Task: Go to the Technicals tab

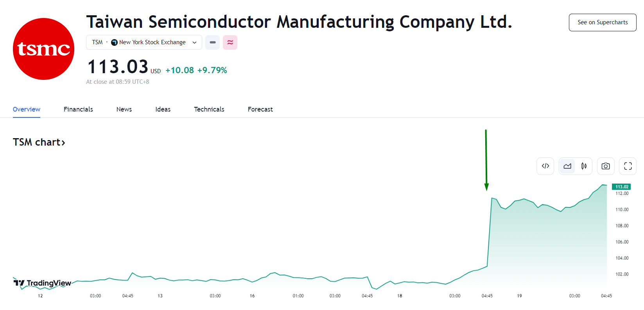Action: pyautogui.click(x=209, y=109)
